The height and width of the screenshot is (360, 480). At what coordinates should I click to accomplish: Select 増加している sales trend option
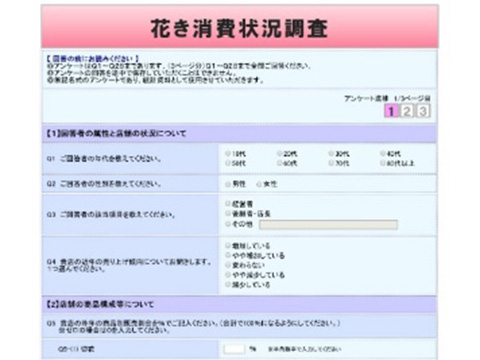228,246
